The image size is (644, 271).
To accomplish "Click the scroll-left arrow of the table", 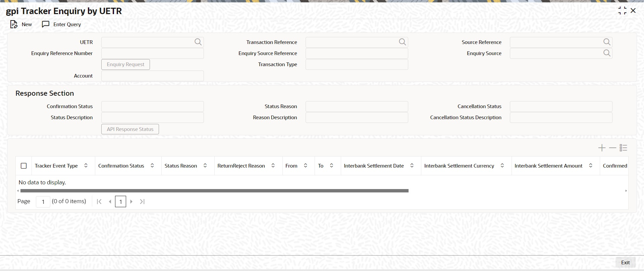I will [18, 191].
